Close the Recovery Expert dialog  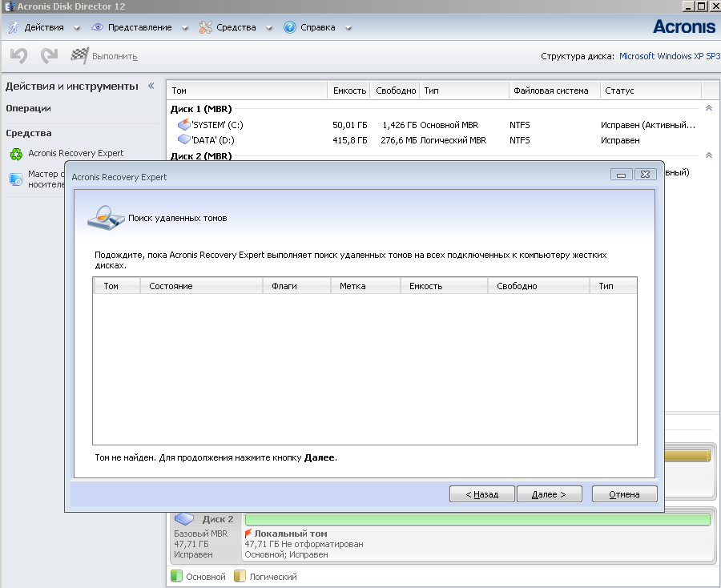[x=645, y=175]
